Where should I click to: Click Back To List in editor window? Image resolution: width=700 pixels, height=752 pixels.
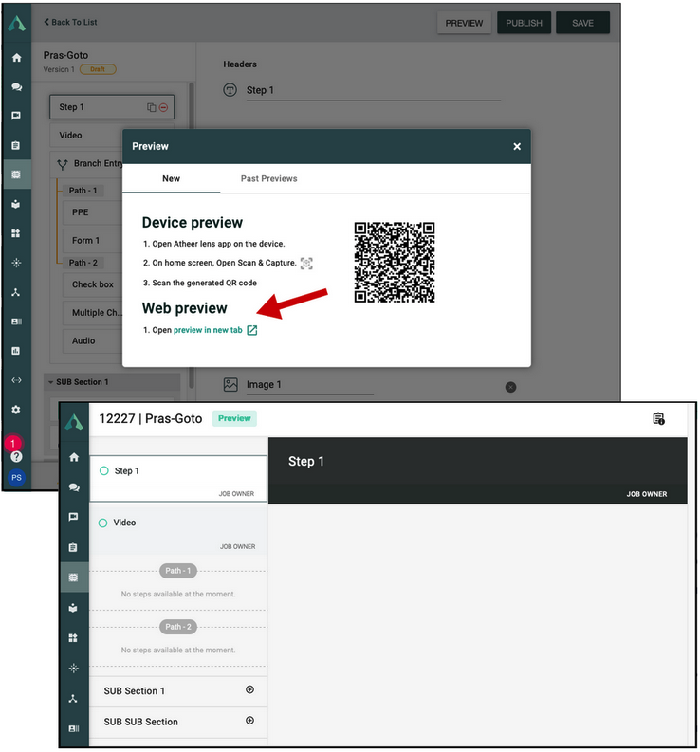(70, 22)
